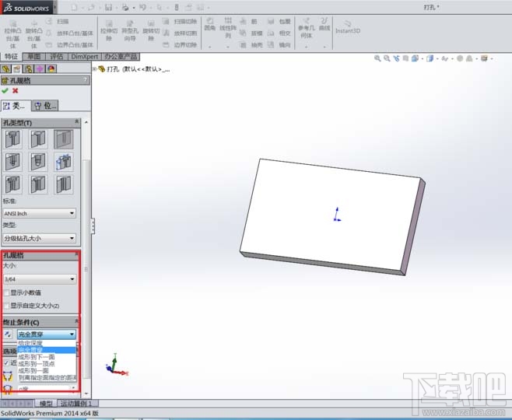Select the tapered tap hole type icon

[x=38, y=162]
